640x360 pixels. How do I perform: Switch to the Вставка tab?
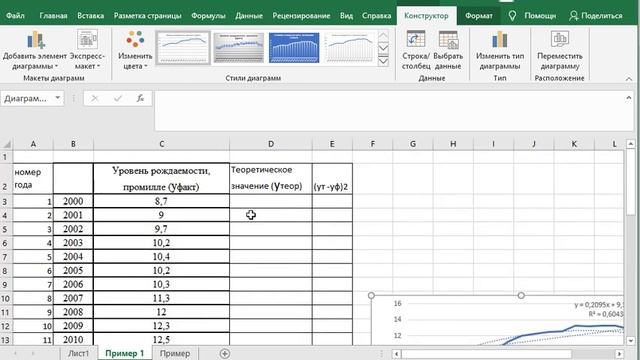click(90, 16)
